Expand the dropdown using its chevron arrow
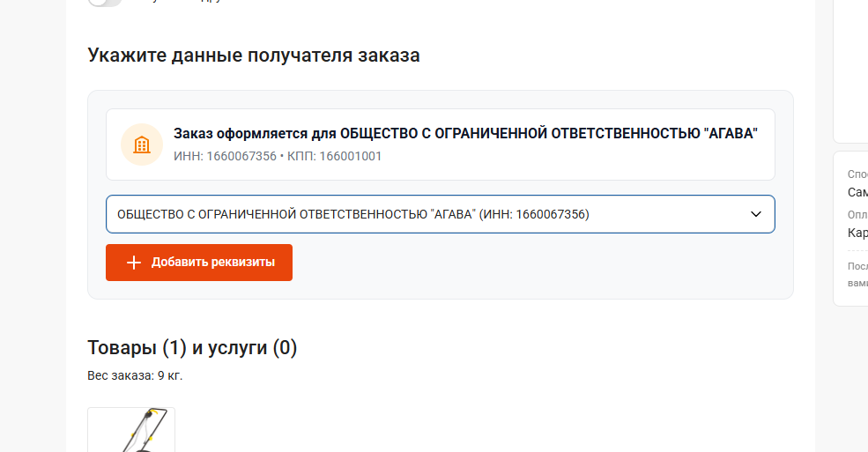This screenshot has width=868, height=452. point(755,214)
